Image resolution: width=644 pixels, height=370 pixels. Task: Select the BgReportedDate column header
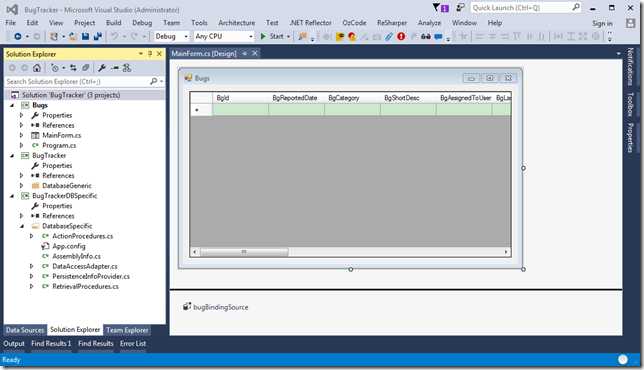pyautogui.click(x=296, y=98)
